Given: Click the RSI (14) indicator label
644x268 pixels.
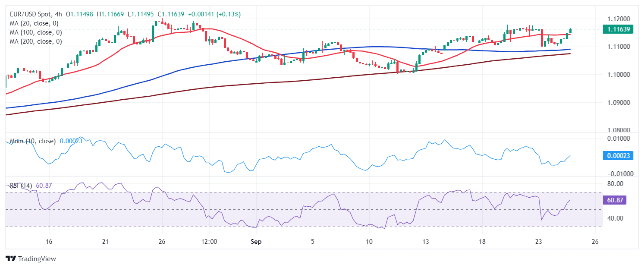Looking at the screenshot, I should click(x=21, y=186).
